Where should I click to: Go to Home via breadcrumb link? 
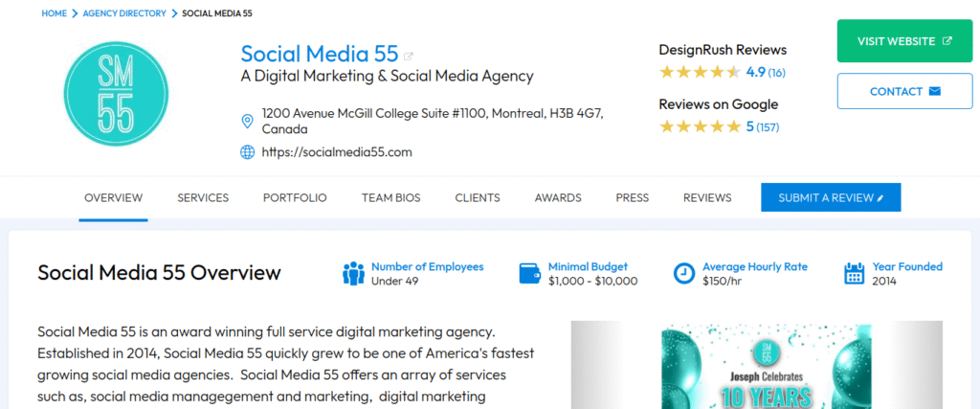(x=54, y=13)
